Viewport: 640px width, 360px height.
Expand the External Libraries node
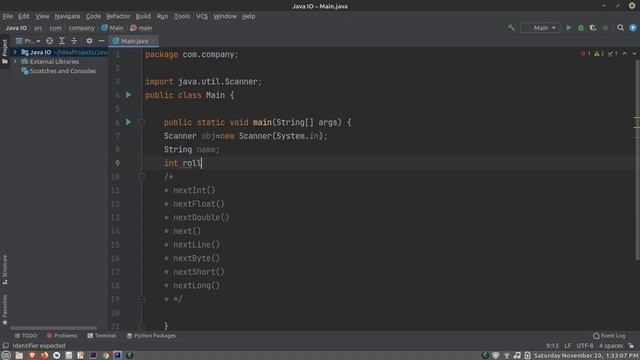pos(15,62)
